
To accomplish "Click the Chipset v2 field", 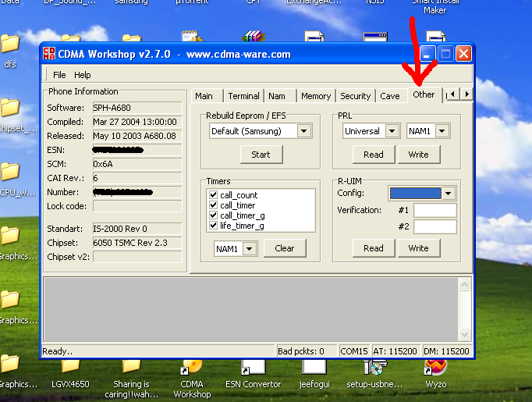I will [137, 257].
